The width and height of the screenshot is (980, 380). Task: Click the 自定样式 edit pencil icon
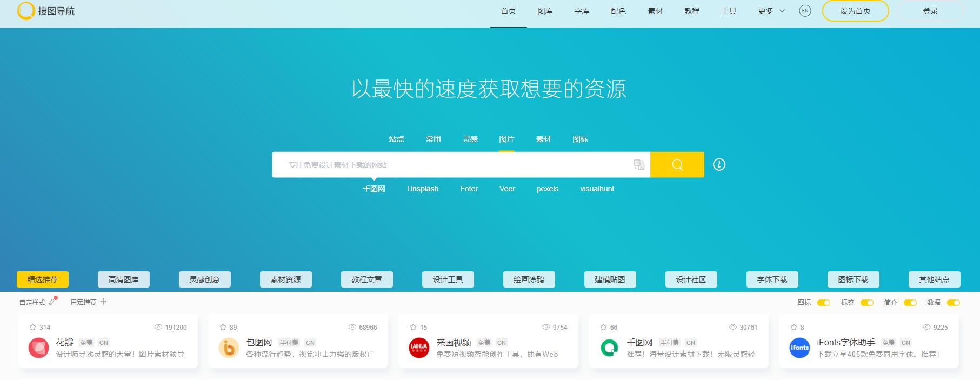[52, 302]
